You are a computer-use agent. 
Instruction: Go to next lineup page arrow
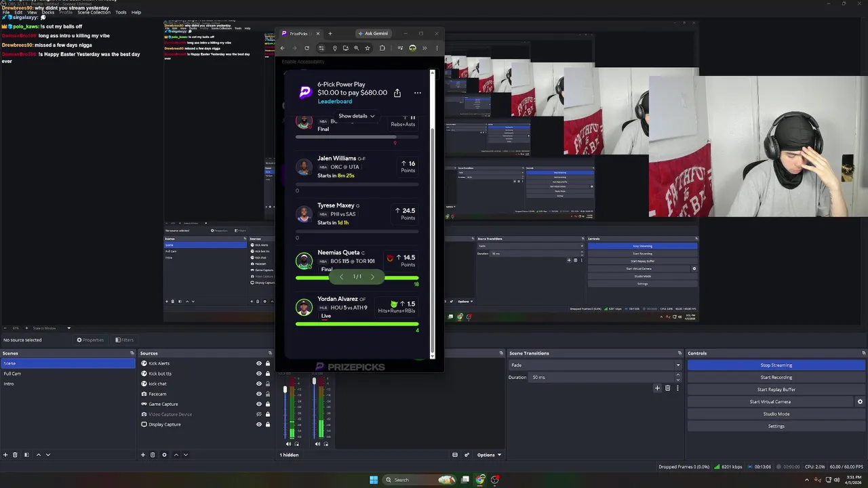(372, 277)
